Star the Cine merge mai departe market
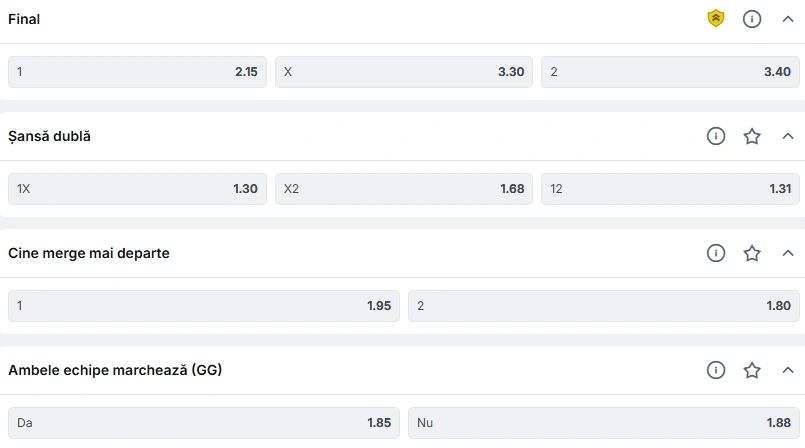Image resolution: width=805 pixels, height=448 pixels. pyautogui.click(x=752, y=253)
